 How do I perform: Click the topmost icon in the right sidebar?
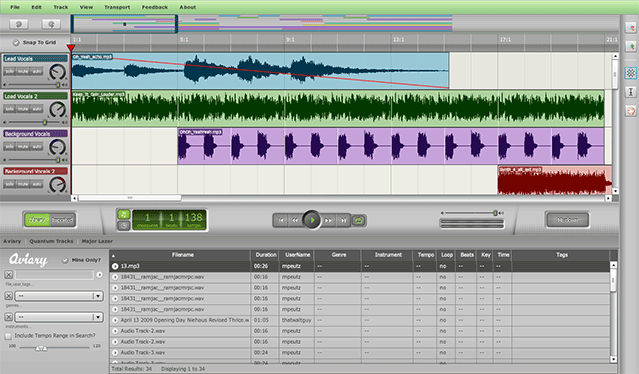tap(631, 28)
